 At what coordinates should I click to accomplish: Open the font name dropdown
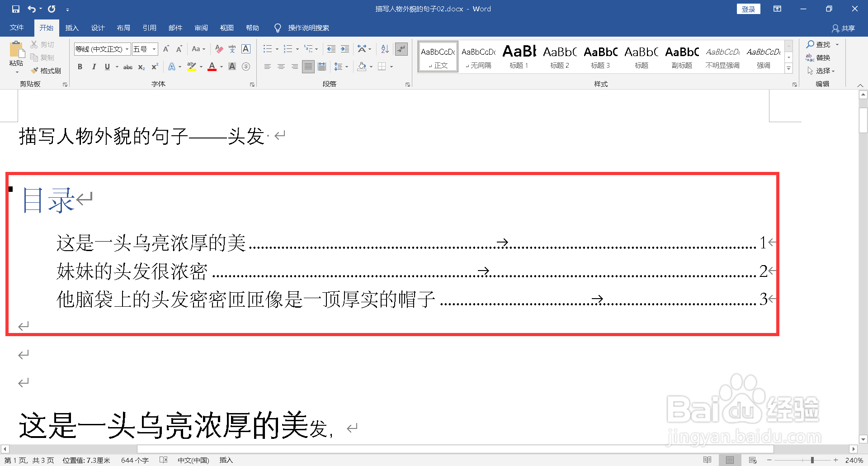127,49
